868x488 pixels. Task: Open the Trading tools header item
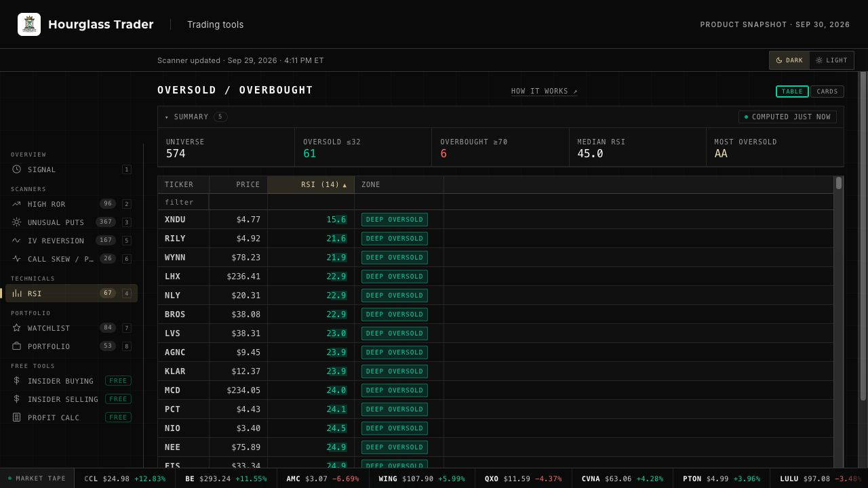pos(215,24)
